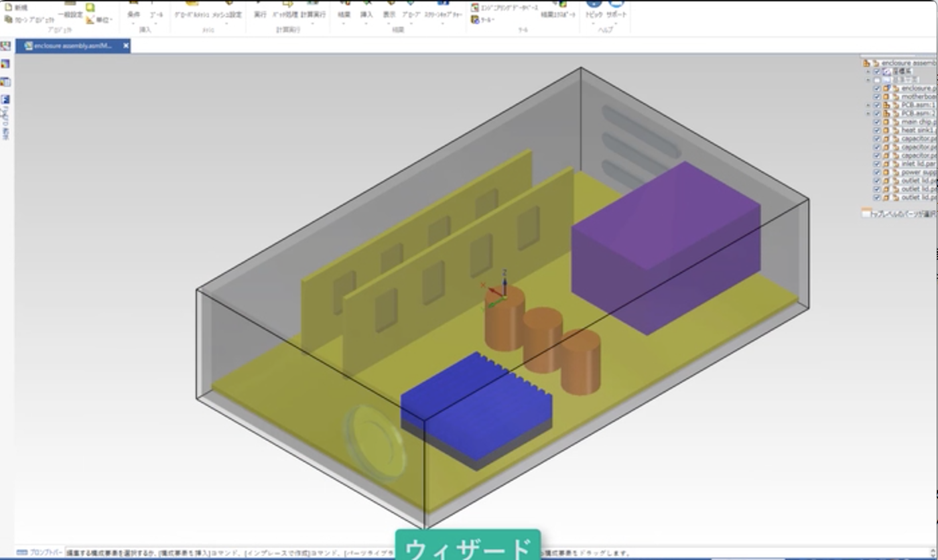Toggle the PCB.asm:1 checkbox

[876, 105]
